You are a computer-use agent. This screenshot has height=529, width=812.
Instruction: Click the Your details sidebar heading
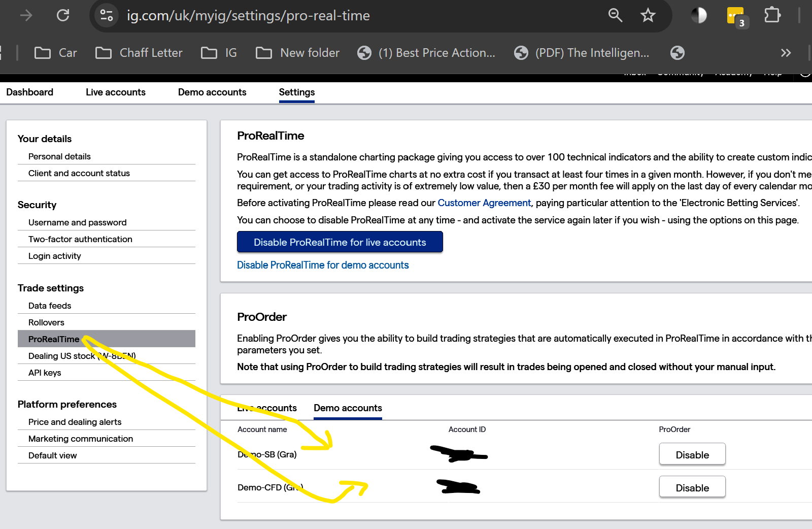point(45,139)
